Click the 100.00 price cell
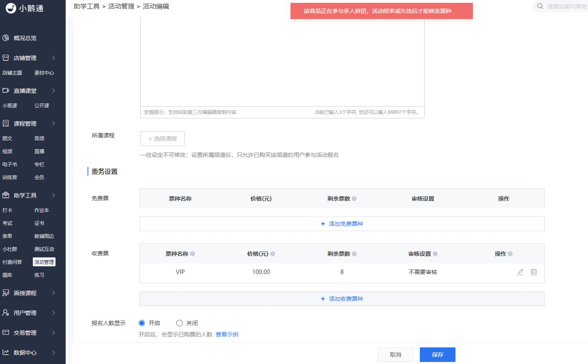The height and width of the screenshot is (364, 588). 261,272
